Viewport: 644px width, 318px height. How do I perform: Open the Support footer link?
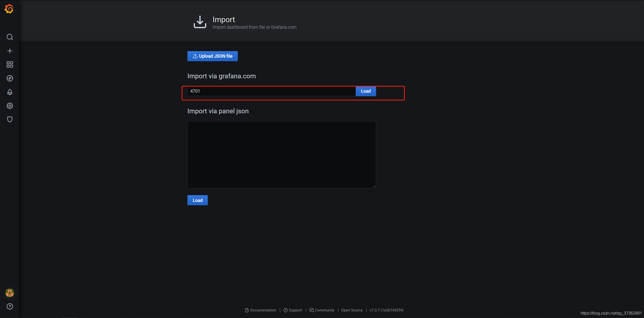tap(293, 310)
